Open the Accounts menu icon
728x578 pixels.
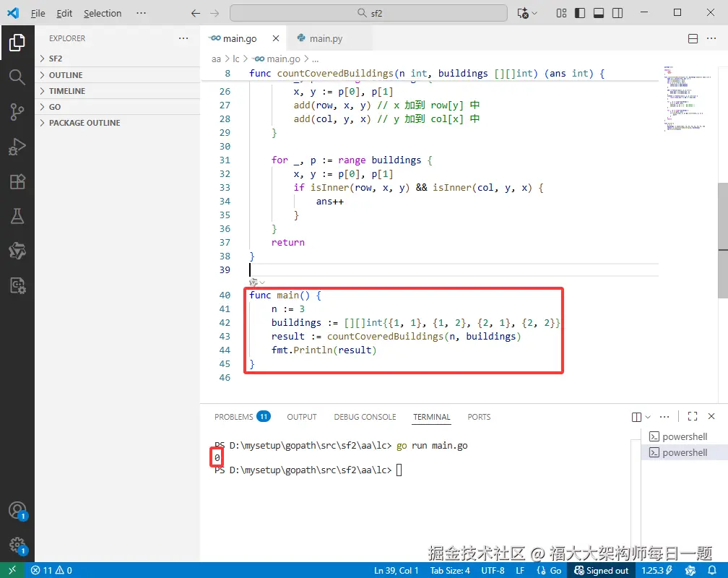point(17,511)
